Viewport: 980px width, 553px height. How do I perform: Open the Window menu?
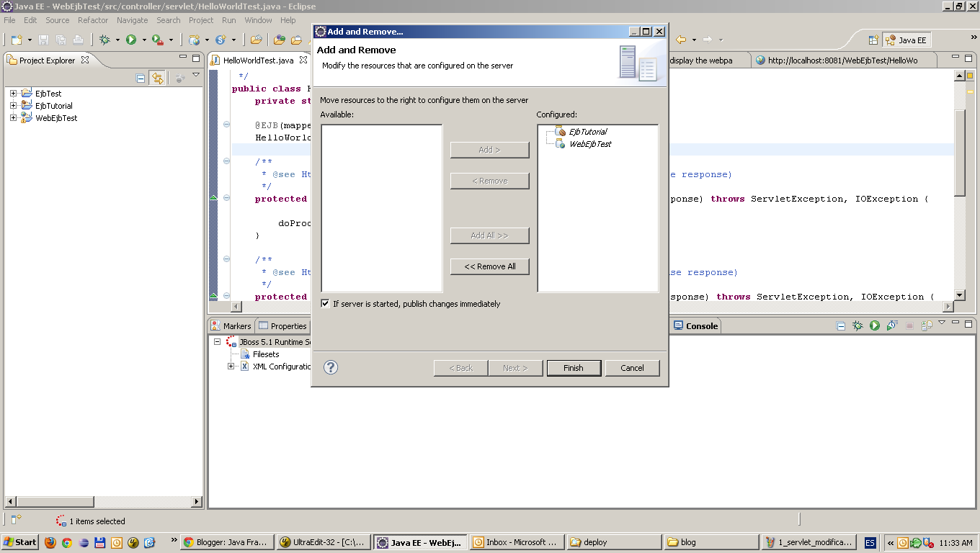tap(257, 20)
